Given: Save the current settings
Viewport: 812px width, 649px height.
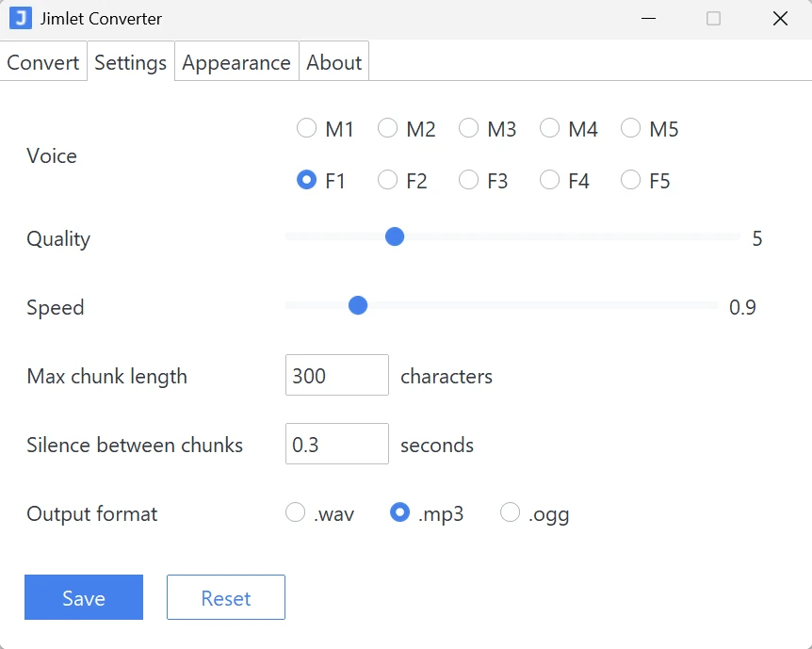Looking at the screenshot, I should [x=83, y=597].
